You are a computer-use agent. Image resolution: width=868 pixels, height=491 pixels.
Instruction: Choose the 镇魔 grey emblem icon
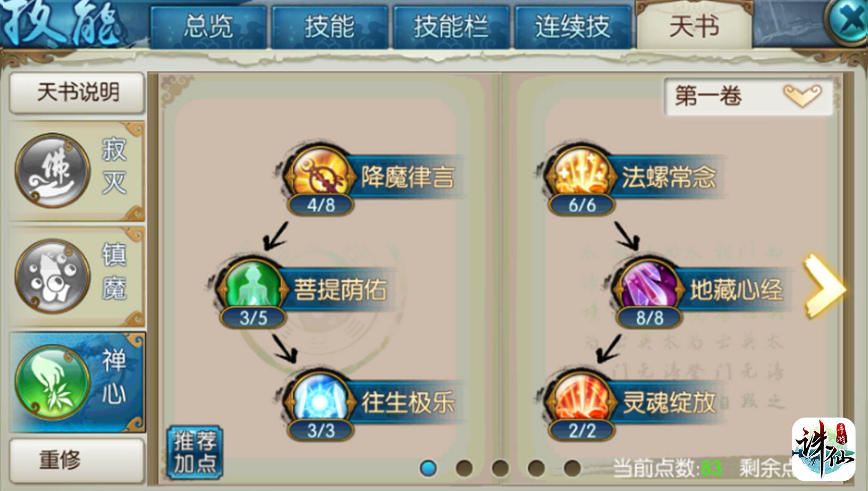[52, 276]
